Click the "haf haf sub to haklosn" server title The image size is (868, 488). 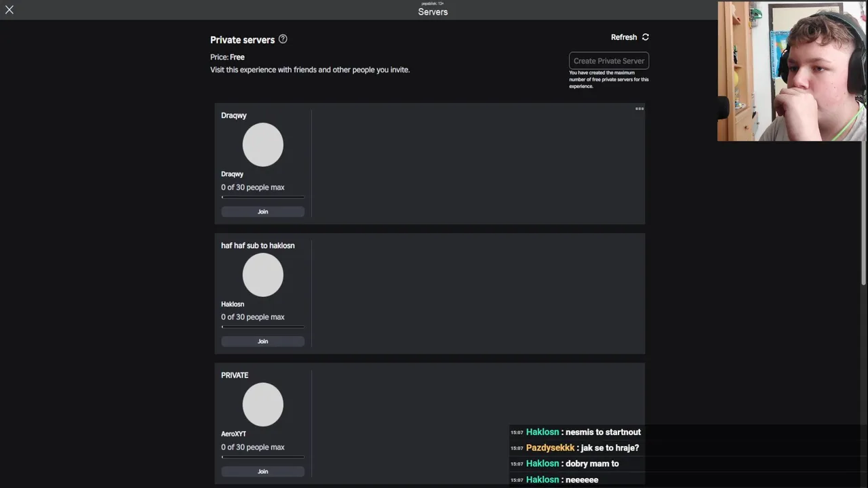(258, 245)
